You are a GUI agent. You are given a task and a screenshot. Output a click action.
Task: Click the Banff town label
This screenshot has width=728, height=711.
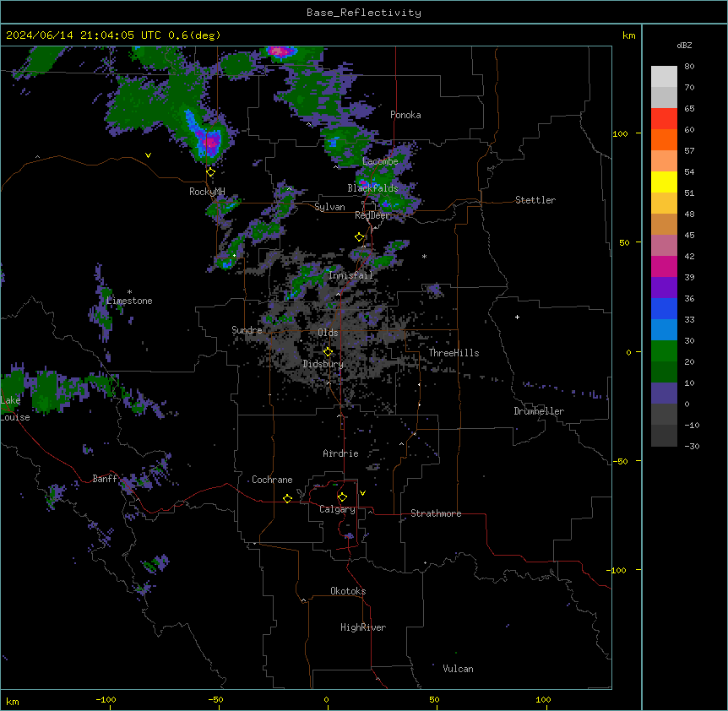coord(105,479)
